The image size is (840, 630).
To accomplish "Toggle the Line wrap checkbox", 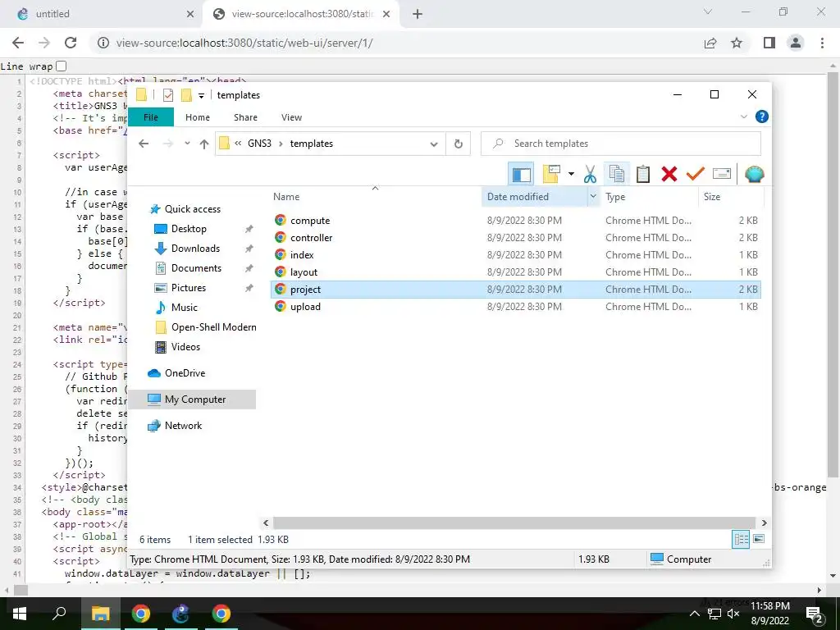I will pos(61,66).
